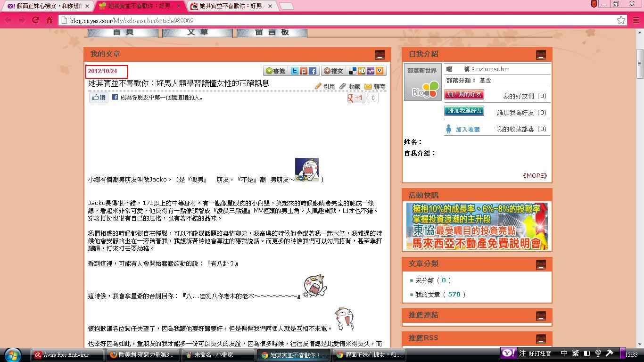Click the Facebook 讚 like button
Viewport: 644px width, 362px height.
99,98
